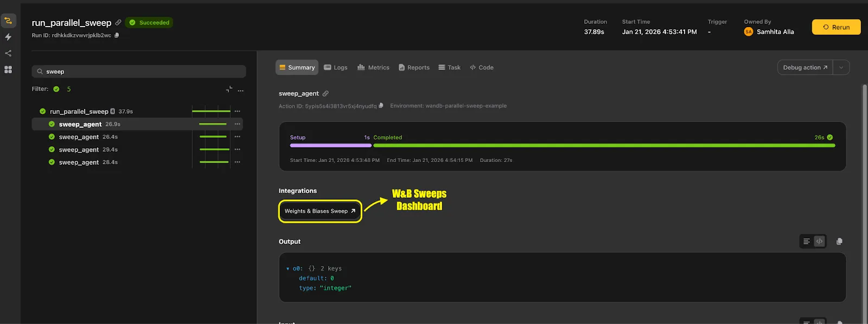Click the green Completed progress bar
This screenshot has height=324, width=868.
click(604, 145)
